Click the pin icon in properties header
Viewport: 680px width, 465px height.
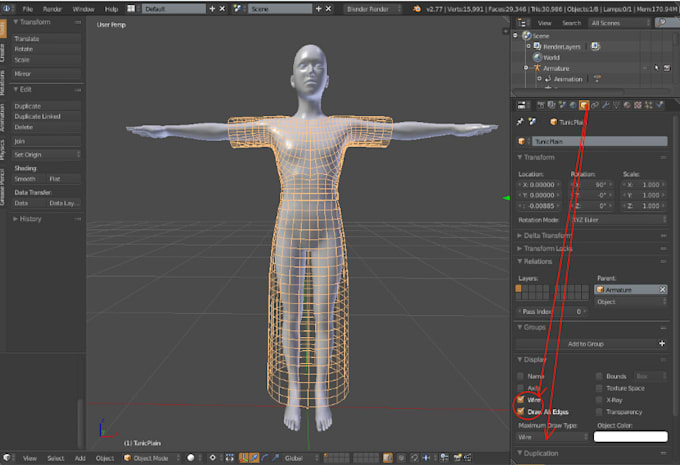[x=520, y=122]
